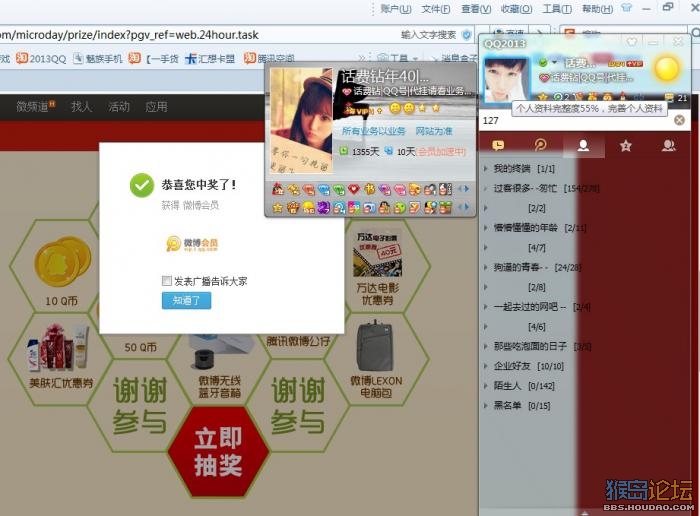Click the girl avatar in QQ profile card
This screenshot has height=516, width=700.
click(301, 121)
